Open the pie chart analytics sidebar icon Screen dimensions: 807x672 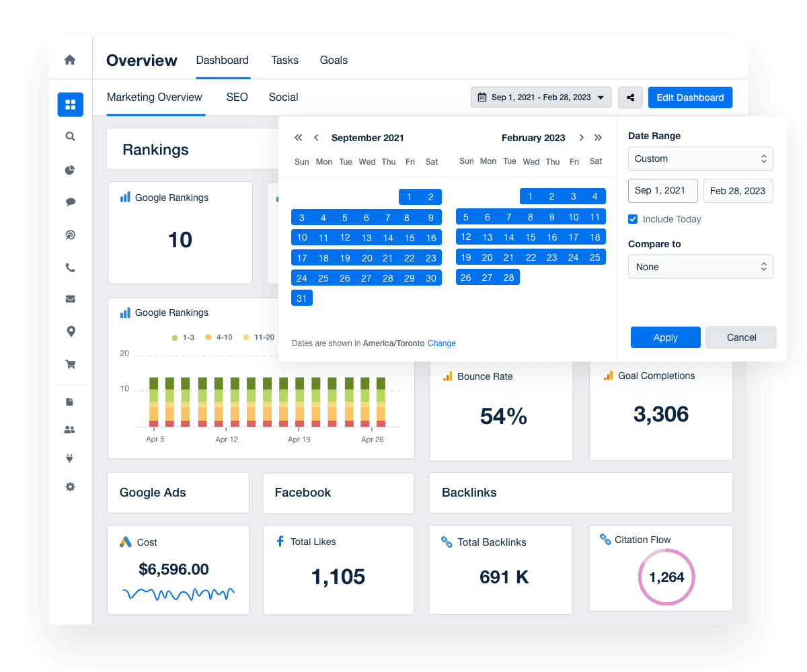coord(70,170)
